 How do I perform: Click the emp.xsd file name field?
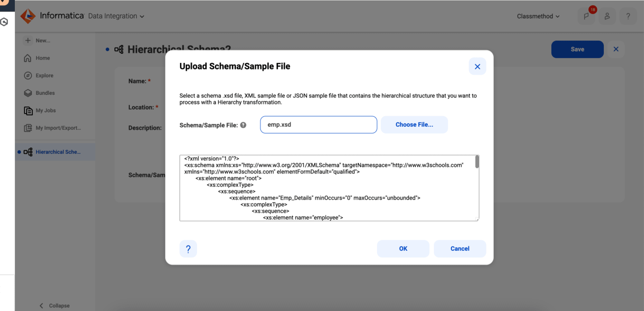[318, 125]
